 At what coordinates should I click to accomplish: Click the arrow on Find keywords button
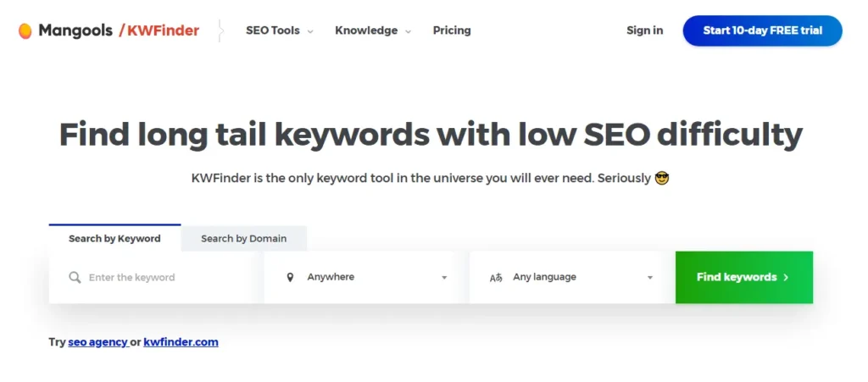coord(786,277)
